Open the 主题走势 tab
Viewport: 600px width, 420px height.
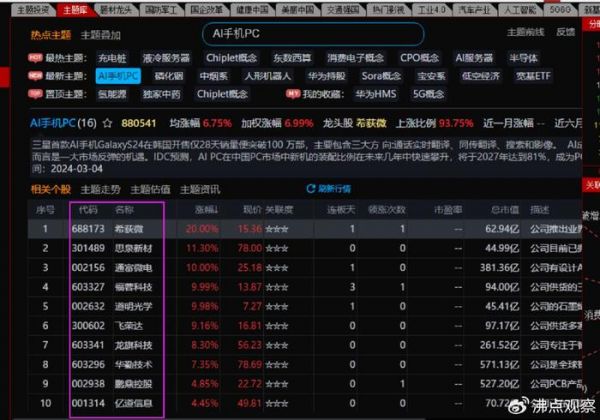pyautogui.click(x=100, y=188)
